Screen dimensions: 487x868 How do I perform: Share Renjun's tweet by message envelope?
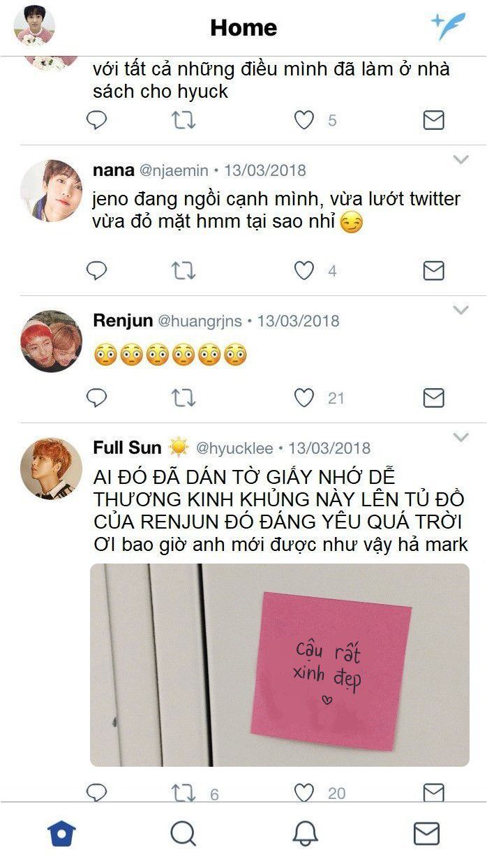click(x=433, y=398)
